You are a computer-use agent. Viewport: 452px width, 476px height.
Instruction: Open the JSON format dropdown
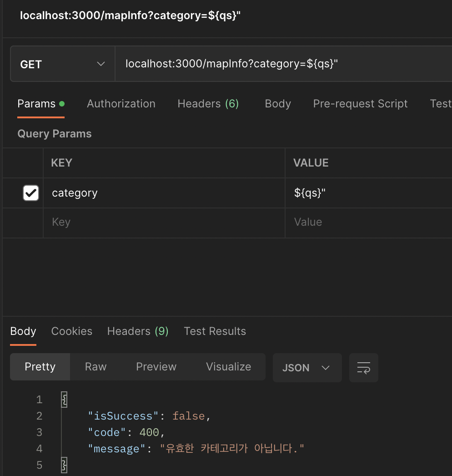click(307, 367)
